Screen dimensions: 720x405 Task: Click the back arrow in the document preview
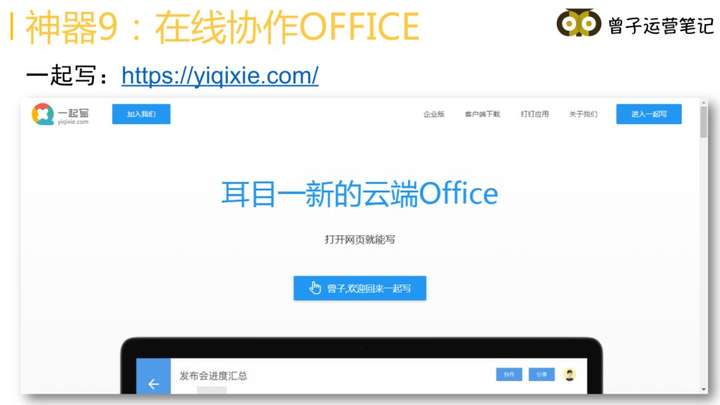point(153,383)
